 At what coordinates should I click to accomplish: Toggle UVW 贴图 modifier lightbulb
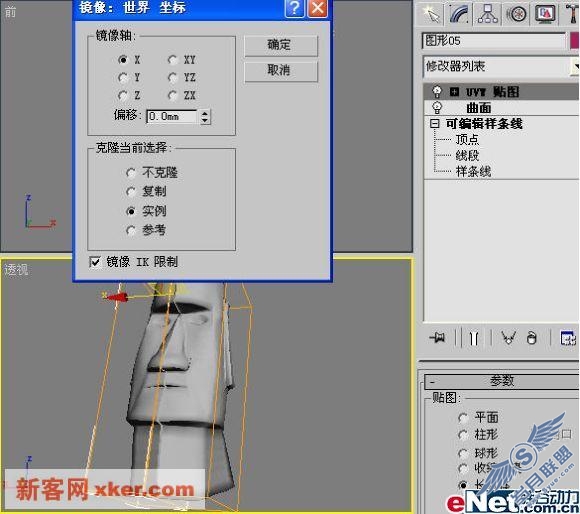click(x=437, y=91)
